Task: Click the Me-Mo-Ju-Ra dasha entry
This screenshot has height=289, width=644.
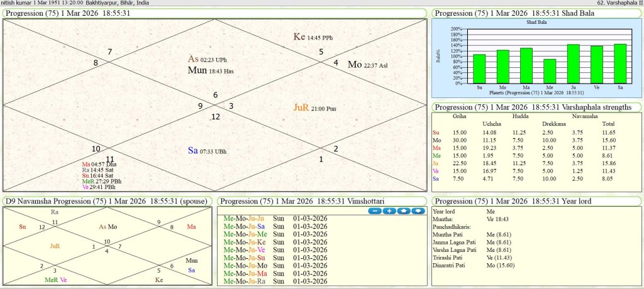Action: [x=245, y=281]
